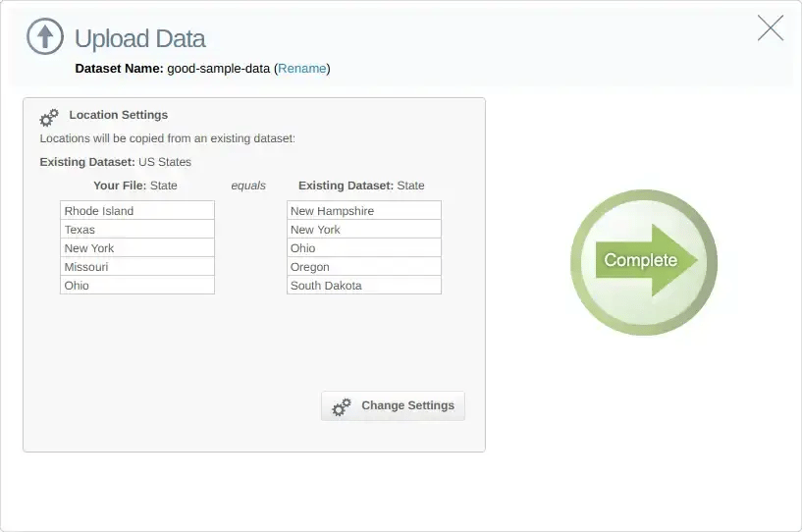This screenshot has width=802, height=532.
Task: Click the 'Your File: State' column header
Action: [x=135, y=186]
